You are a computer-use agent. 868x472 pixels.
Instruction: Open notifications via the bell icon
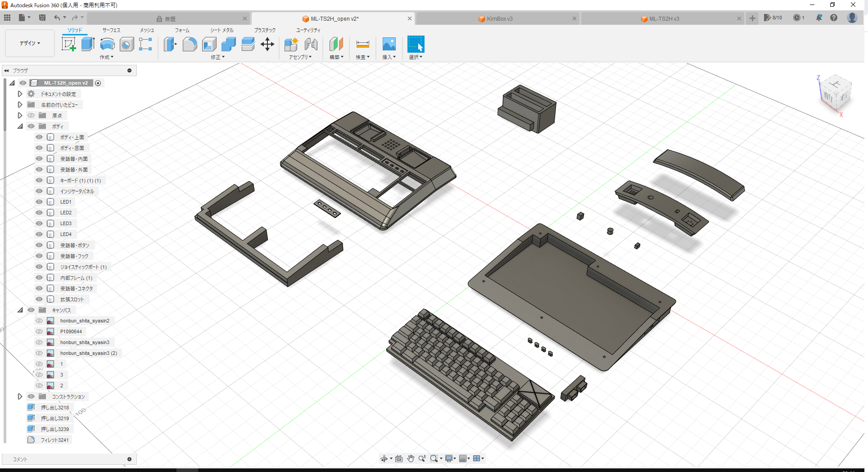click(x=819, y=18)
